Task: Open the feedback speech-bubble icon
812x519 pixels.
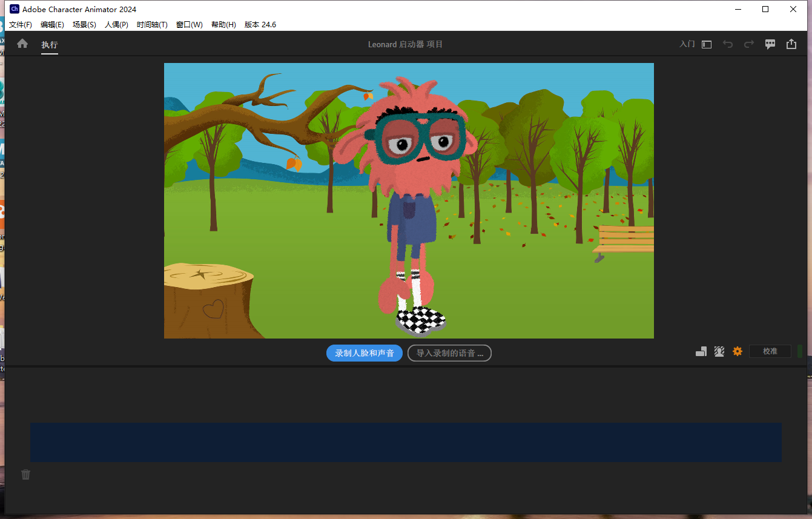Action: click(x=770, y=44)
